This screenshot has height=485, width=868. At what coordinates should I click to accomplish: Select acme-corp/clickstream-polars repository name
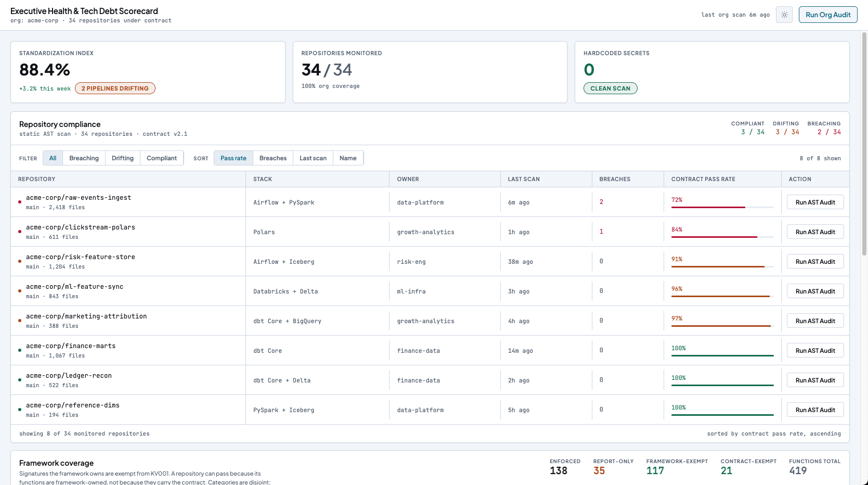[x=81, y=227]
